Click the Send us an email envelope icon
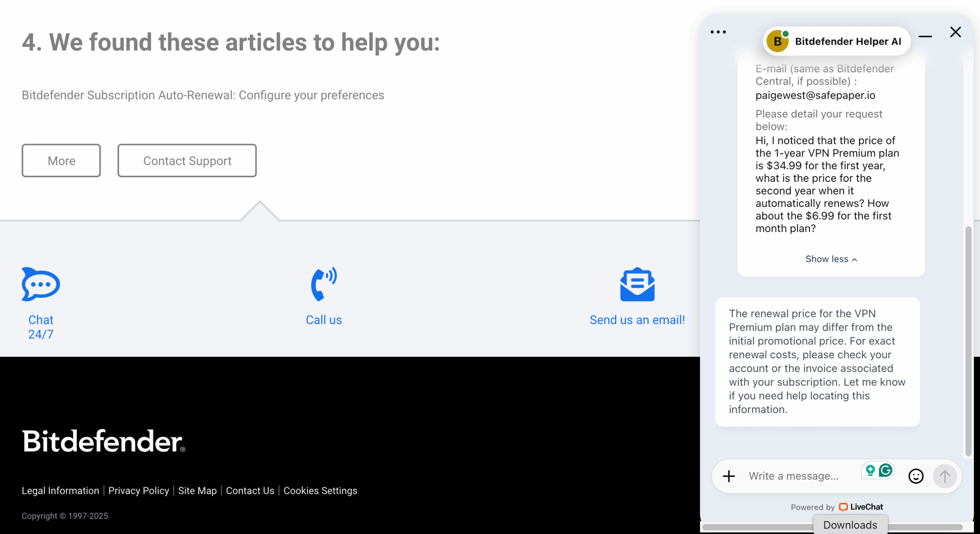The height and width of the screenshot is (534, 980). pyautogui.click(x=637, y=284)
